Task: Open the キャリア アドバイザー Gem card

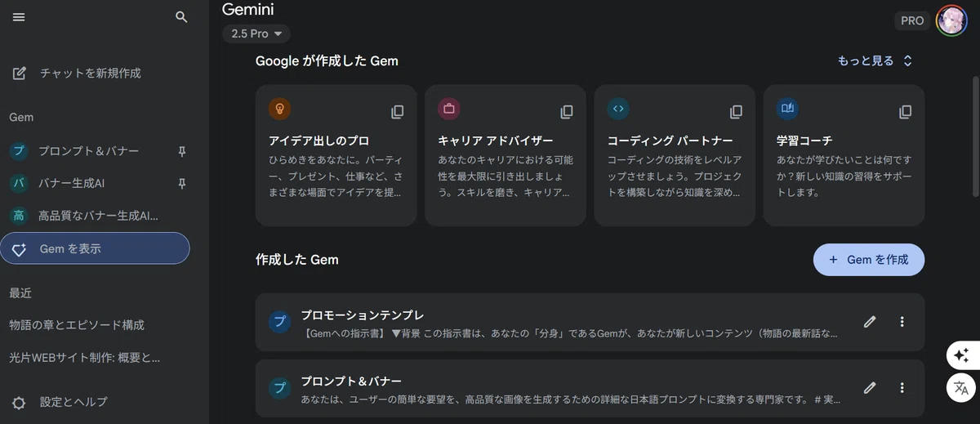Action: [x=506, y=155]
